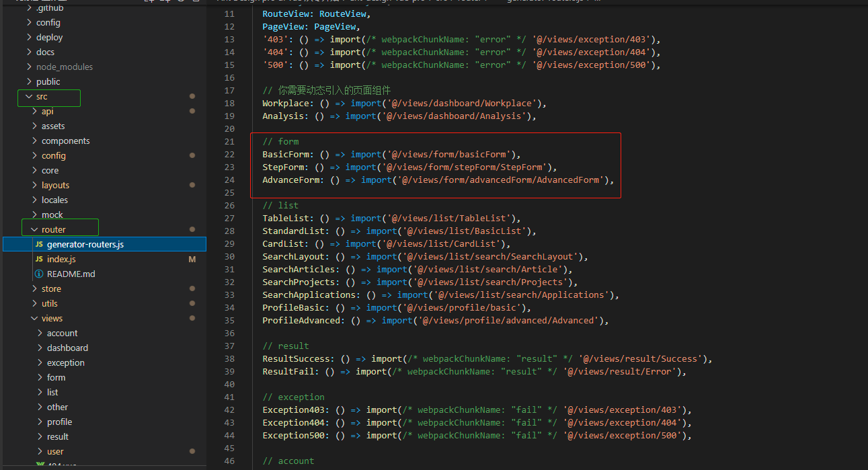This screenshot has height=470, width=868.
Task: Collapse the views folder chevron
Action: 34,318
